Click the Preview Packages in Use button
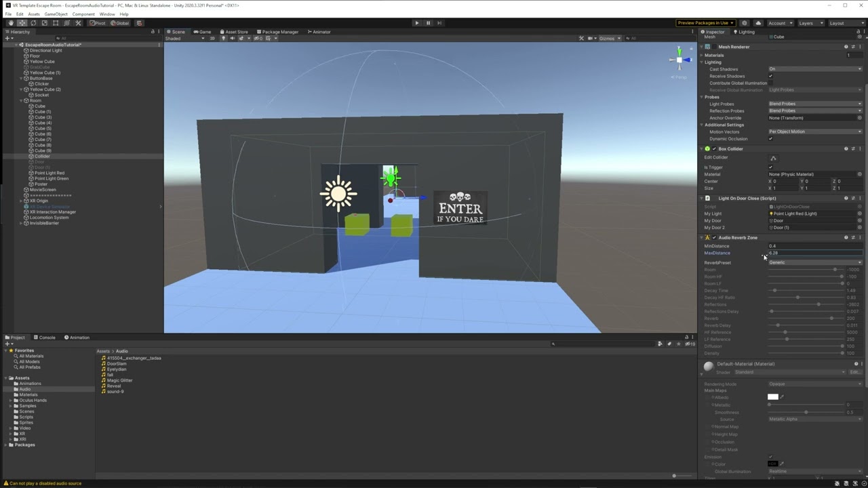 click(705, 23)
